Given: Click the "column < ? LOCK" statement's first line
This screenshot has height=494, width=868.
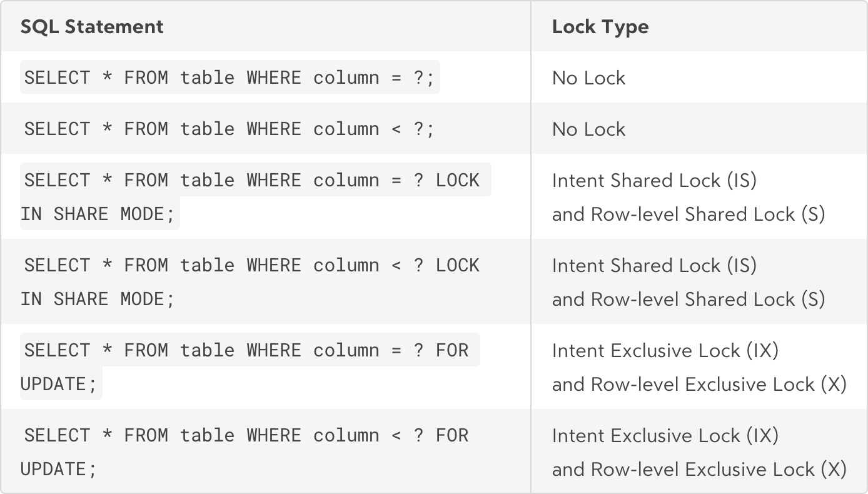Looking at the screenshot, I should pos(252,265).
